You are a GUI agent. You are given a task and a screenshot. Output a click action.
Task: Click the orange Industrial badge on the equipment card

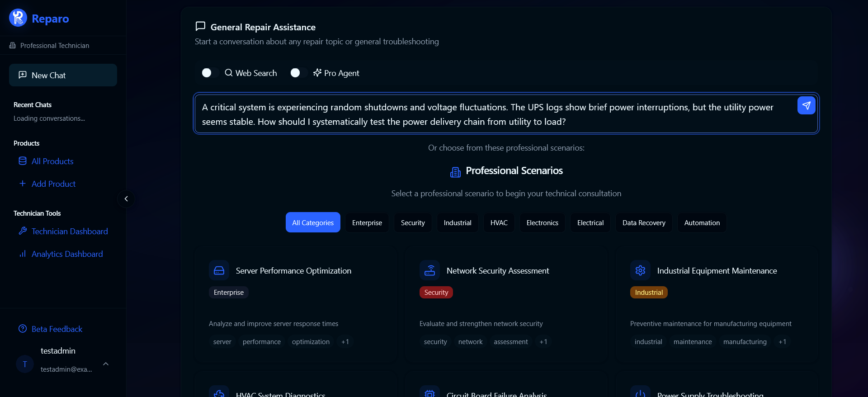pos(649,293)
